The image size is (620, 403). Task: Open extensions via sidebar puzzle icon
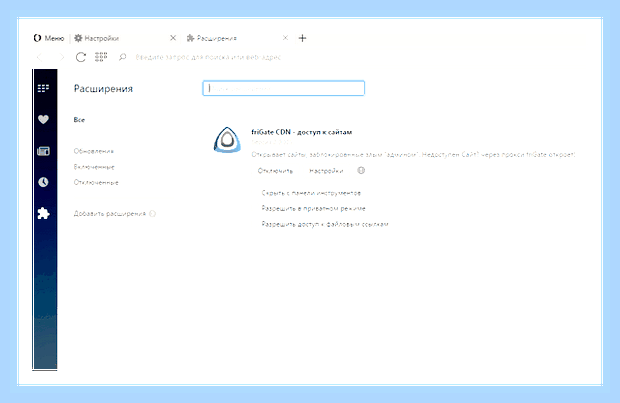tap(43, 214)
